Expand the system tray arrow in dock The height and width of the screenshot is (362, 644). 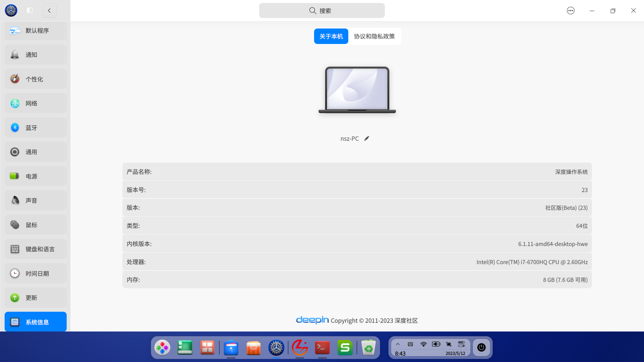(x=398, y=344)
